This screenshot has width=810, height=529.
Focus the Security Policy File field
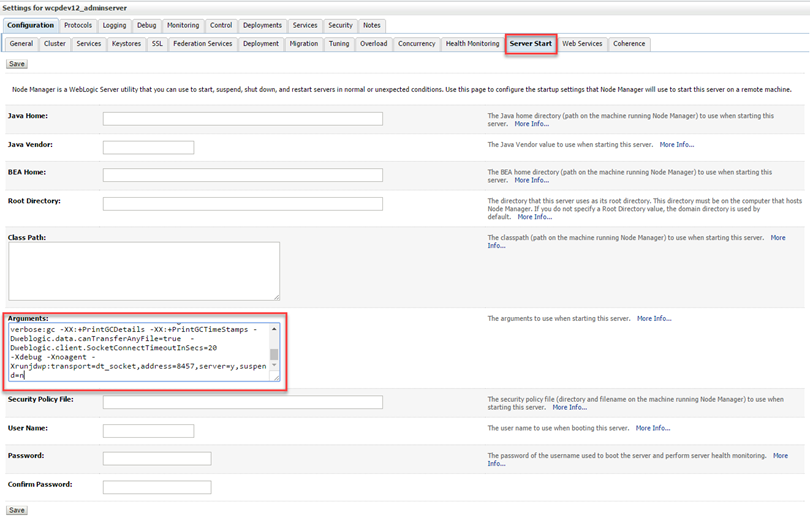[243, 402]
